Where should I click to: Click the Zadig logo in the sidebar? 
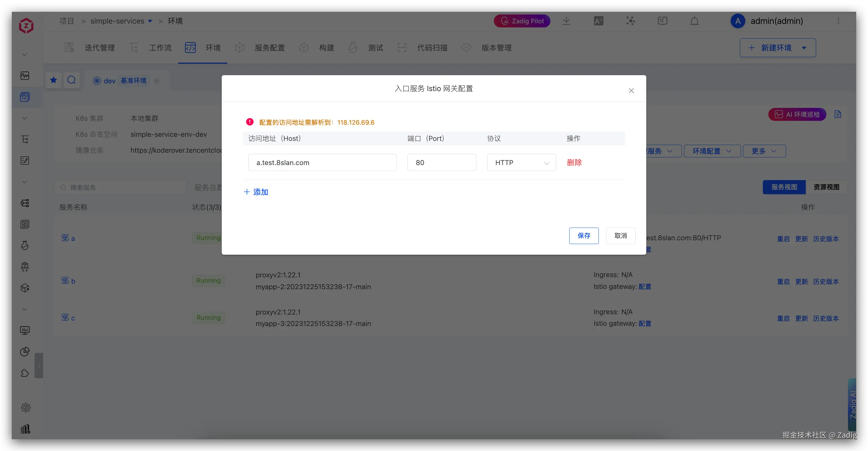(x=26, y=26)
